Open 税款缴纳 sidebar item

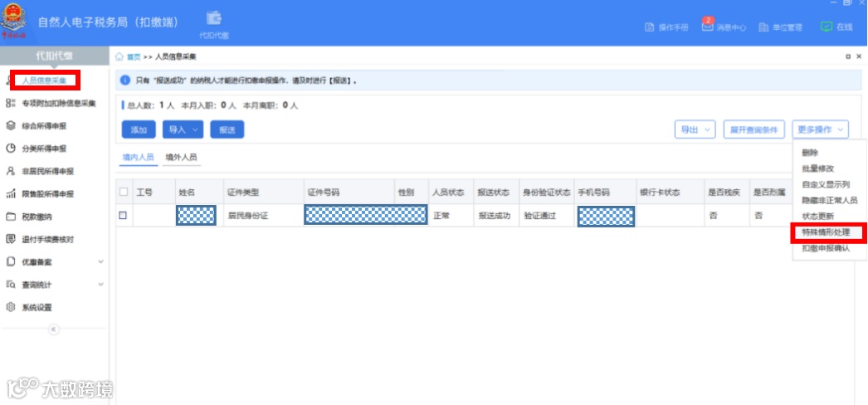tap(37, 217)
